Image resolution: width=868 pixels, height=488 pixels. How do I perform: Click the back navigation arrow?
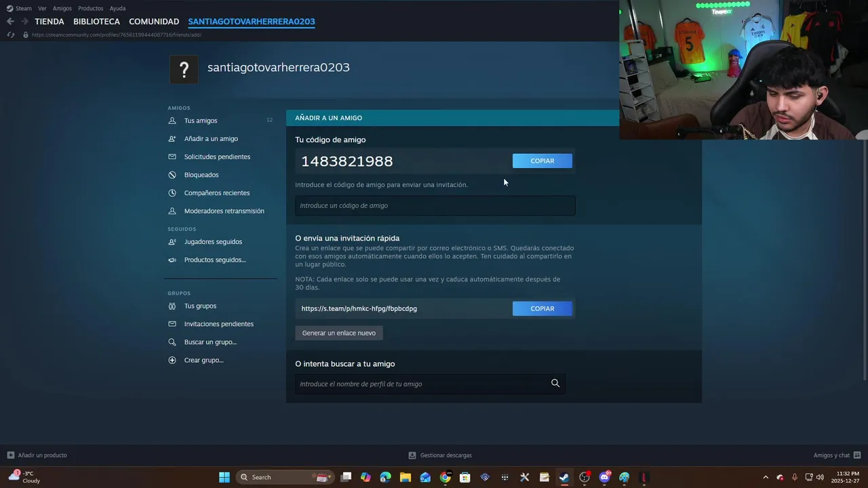point(10,22)
